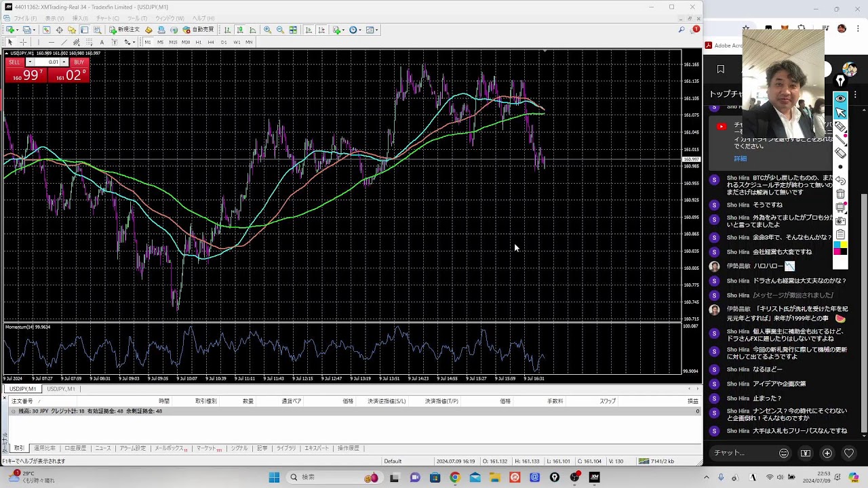Screen dimensions: 868x488
Task: Switch timeframe to M5
Action: point(161,42)
